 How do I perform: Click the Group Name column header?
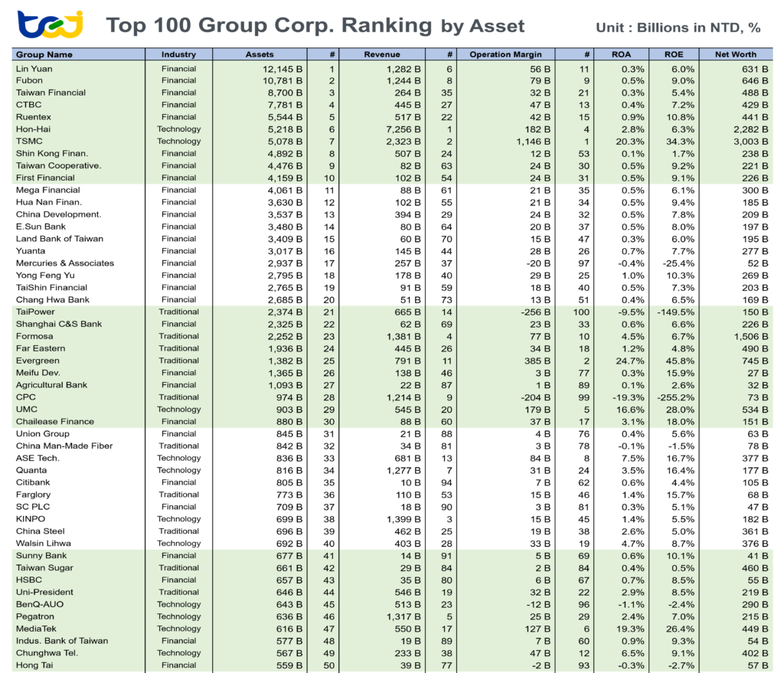pyautogui.click(x=46, y=54)
